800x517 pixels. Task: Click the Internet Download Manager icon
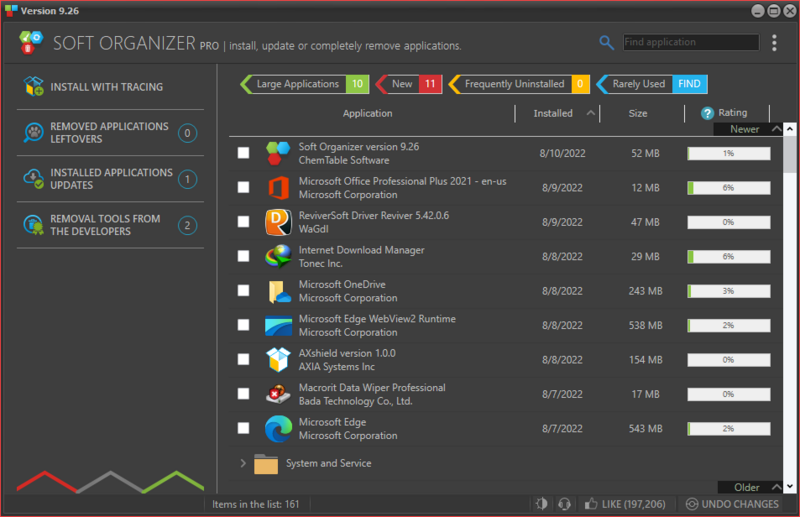pos(278,256)
